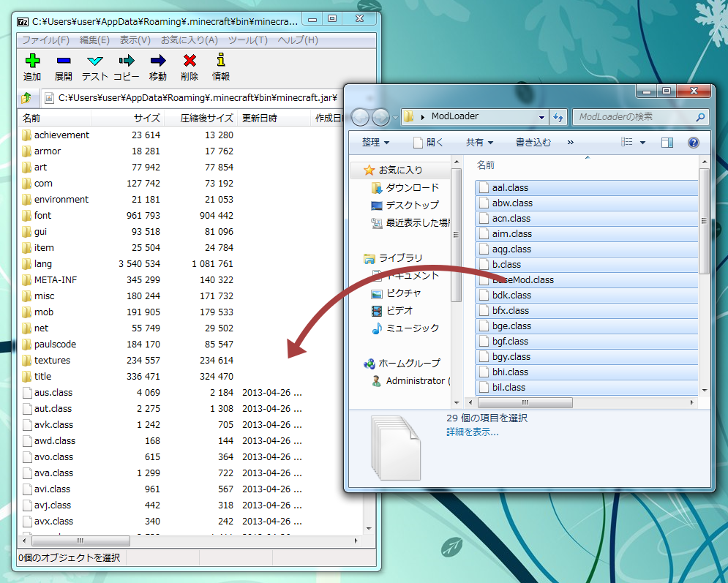Image resolution: width=728 pixels, height=583 pixels.
Task: Select the Libraries (ライブラリ) tree item
Action: (393, 258)
